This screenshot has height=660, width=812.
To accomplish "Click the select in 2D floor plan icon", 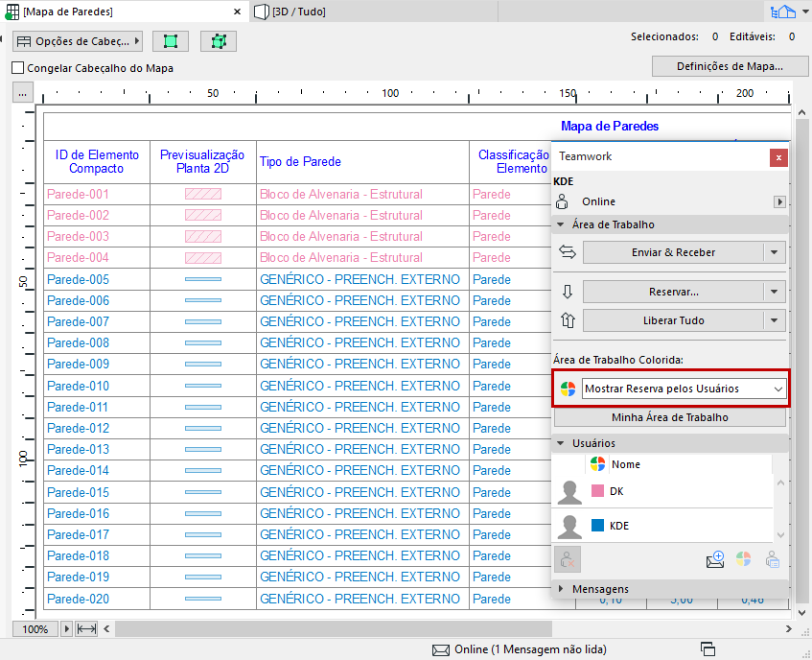I will 170,41.
